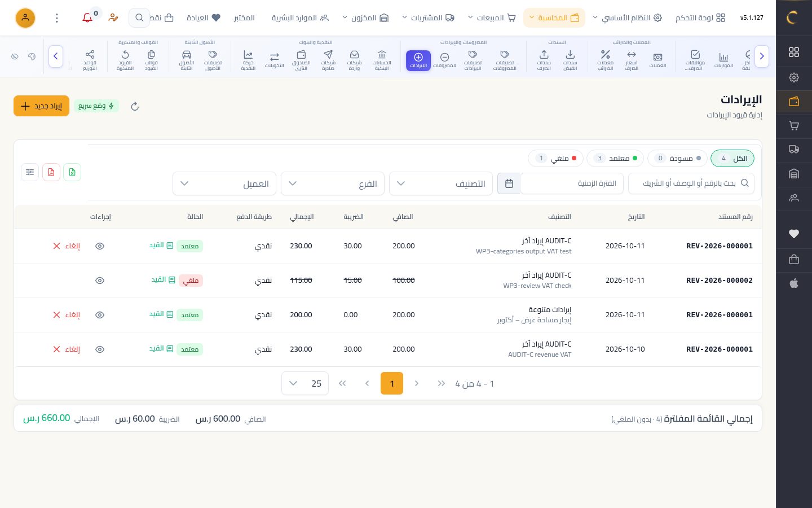Open أسعار الصرف exchange rates icon

[632, 60]
